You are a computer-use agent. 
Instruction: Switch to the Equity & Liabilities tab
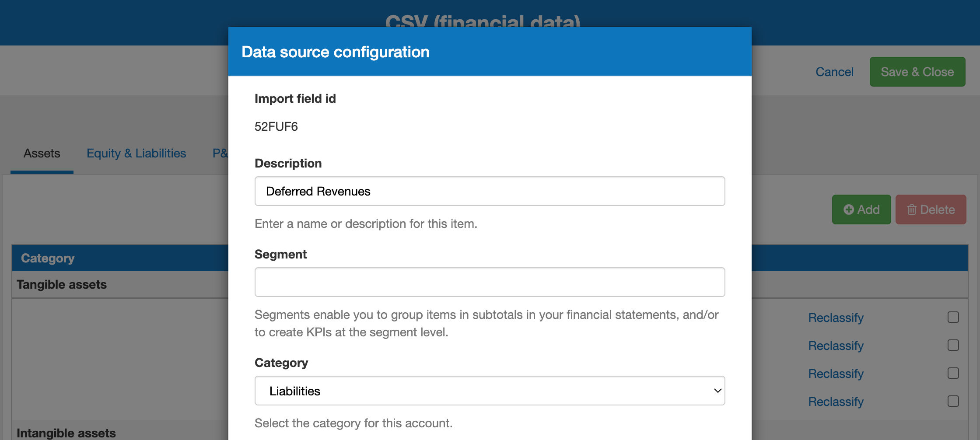coord(136,153)
